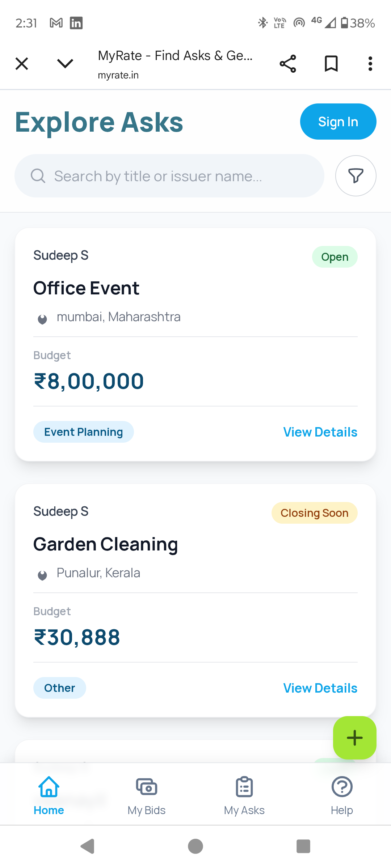Open the Garden Cleaning card title
Screen dimensions: 391x868
point(106,545)
